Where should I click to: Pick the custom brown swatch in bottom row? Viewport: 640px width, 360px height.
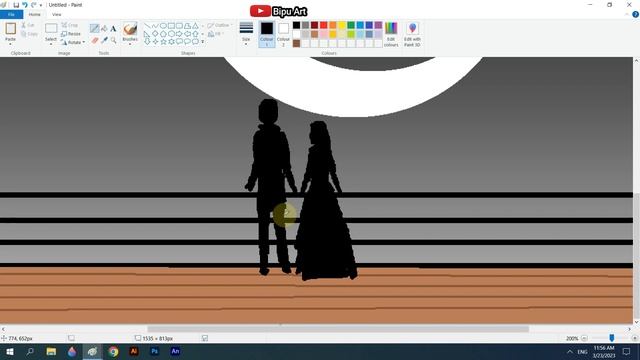296,43
